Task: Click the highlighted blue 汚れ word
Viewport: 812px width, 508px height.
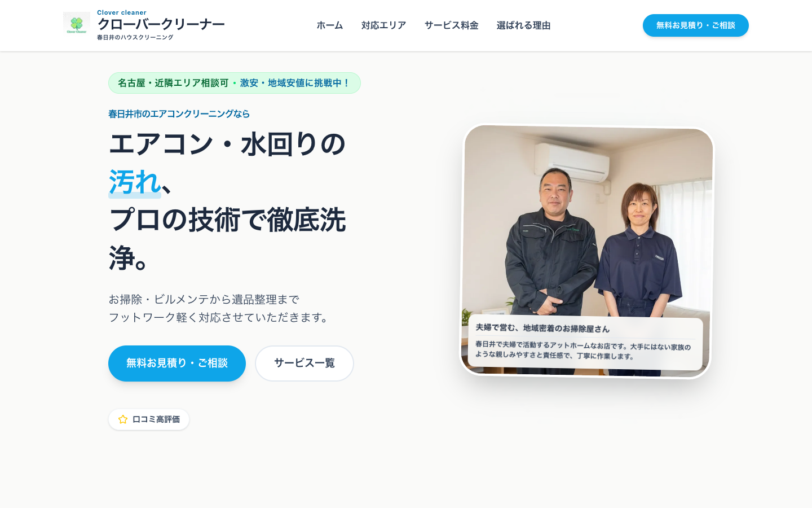Action: point(135,182)
